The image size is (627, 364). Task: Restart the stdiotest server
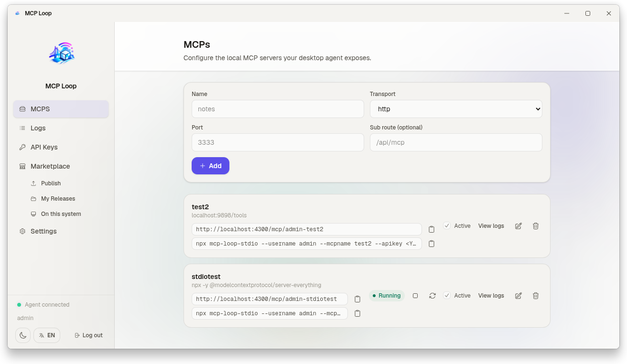[x=432, y=296]
